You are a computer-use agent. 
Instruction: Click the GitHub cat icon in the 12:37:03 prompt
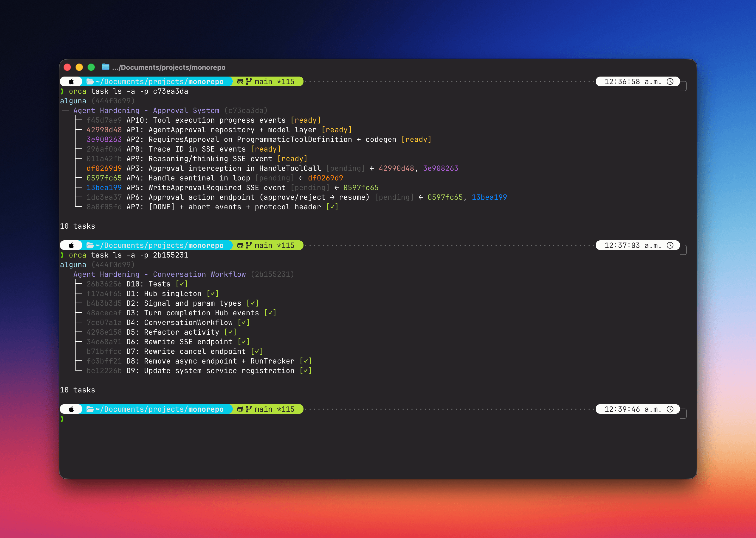(x=240, y=246)
